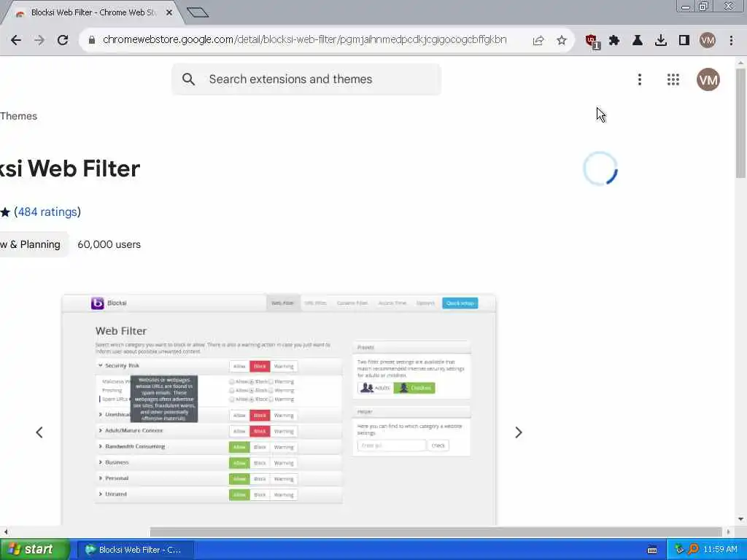Image resolution: width=747 pixels, height=560 pixels.
Task: Click the scroll left arrow of horizontal scrollbar
Action: [5, 532]
